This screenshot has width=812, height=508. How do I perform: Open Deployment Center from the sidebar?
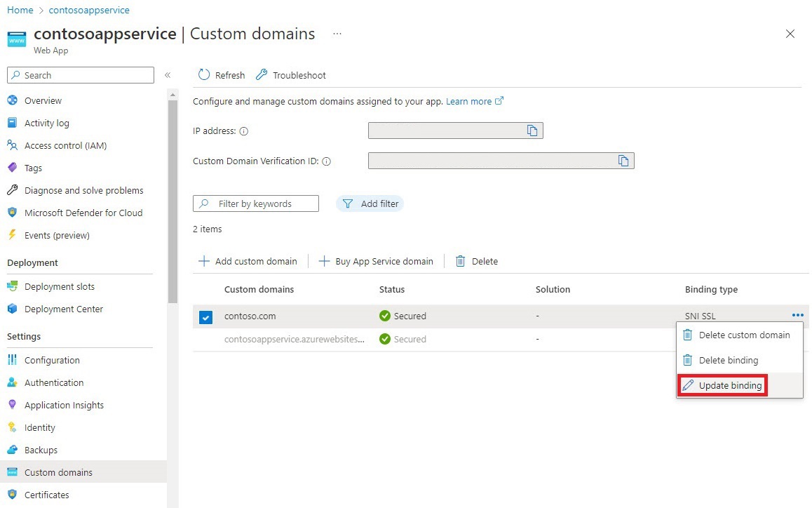(64, 309)
